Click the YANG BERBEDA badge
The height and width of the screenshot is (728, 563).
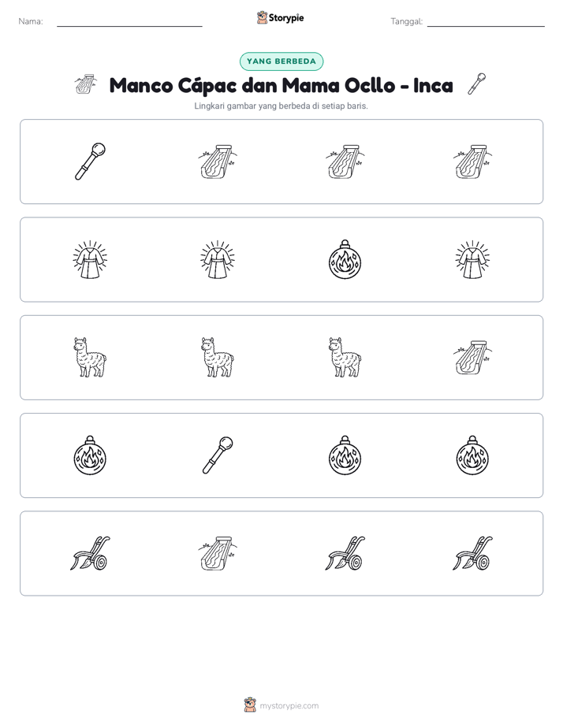pyautogui.click(x=281, y=61)
